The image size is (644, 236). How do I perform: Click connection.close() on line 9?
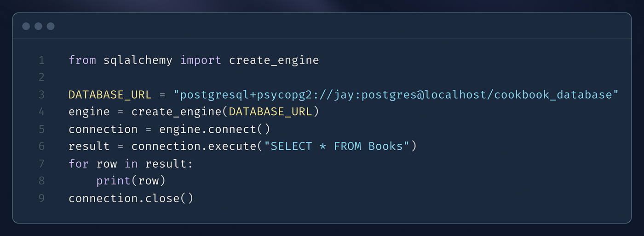pyautogui.click(x=131, y=198)
